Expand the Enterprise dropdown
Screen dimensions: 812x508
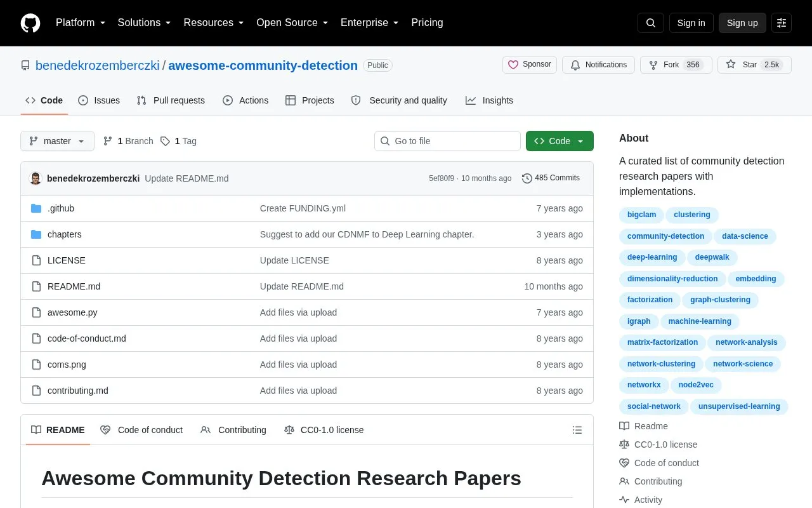click(x=370, y=23)
